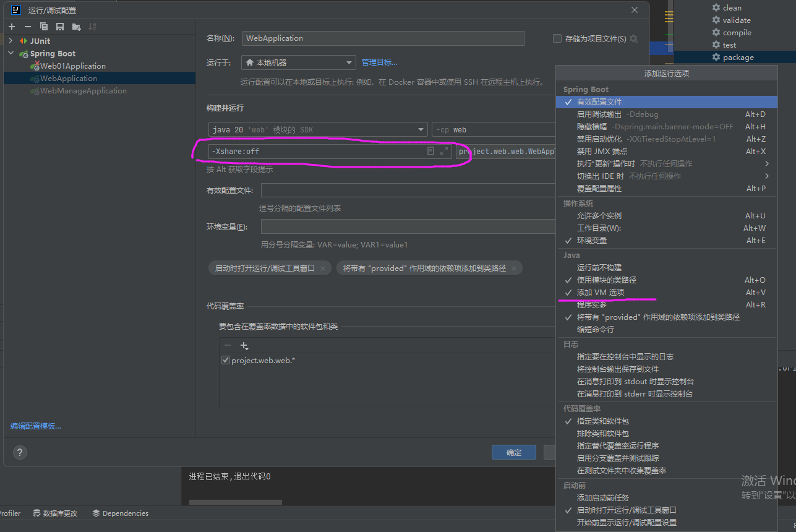Add a new run configuration
The width and height of the screenshot is (796, 532).
pyautogui.click(x=12, y=27)
